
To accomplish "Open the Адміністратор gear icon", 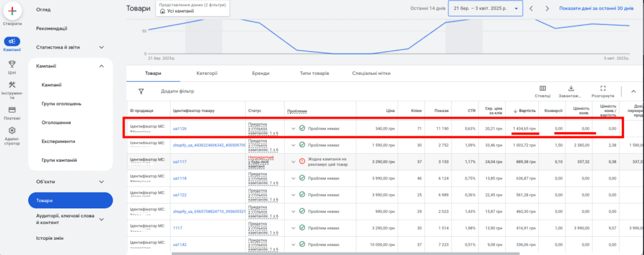I will (x=12, y=130).
